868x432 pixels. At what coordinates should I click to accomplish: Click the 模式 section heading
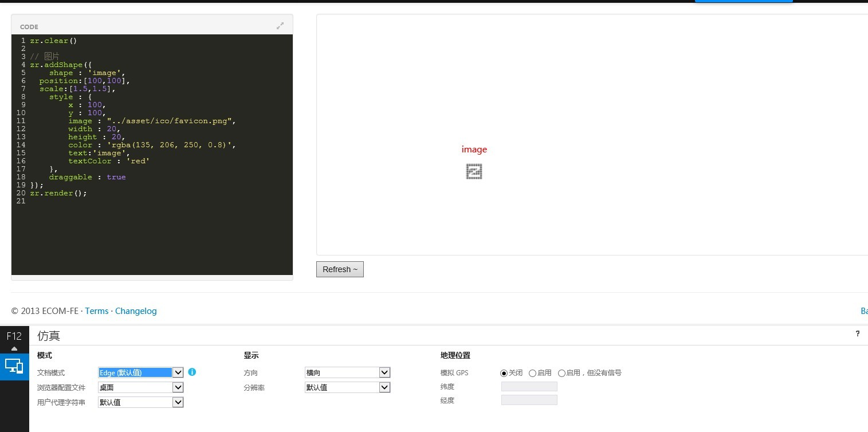45,356
